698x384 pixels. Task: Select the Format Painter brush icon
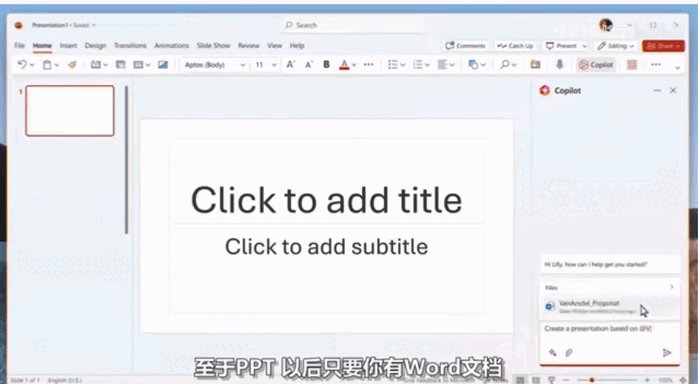tap(72, 65)
